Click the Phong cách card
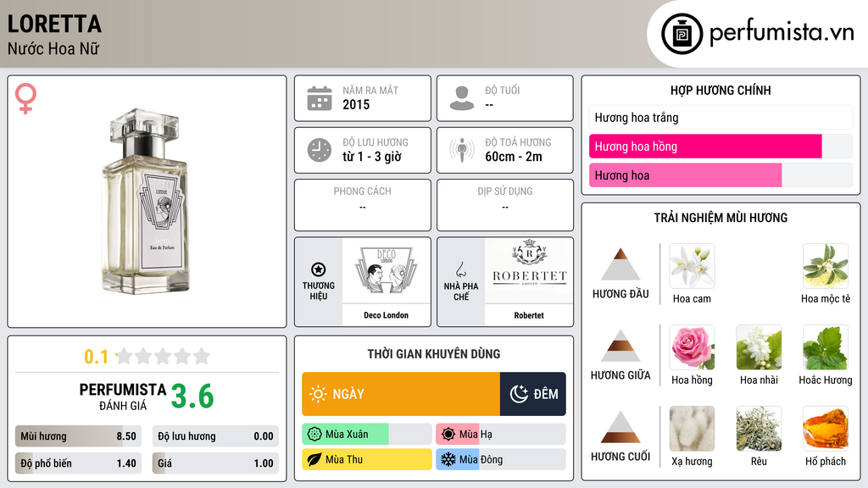Image resolution: width=868 pixels, height=488 pixels. pos(363,205)
